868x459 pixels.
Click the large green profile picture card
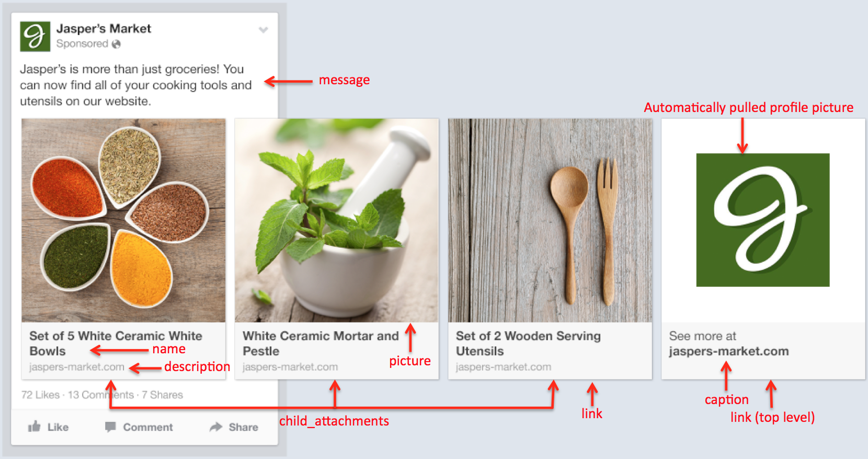(x=763, y=220)
